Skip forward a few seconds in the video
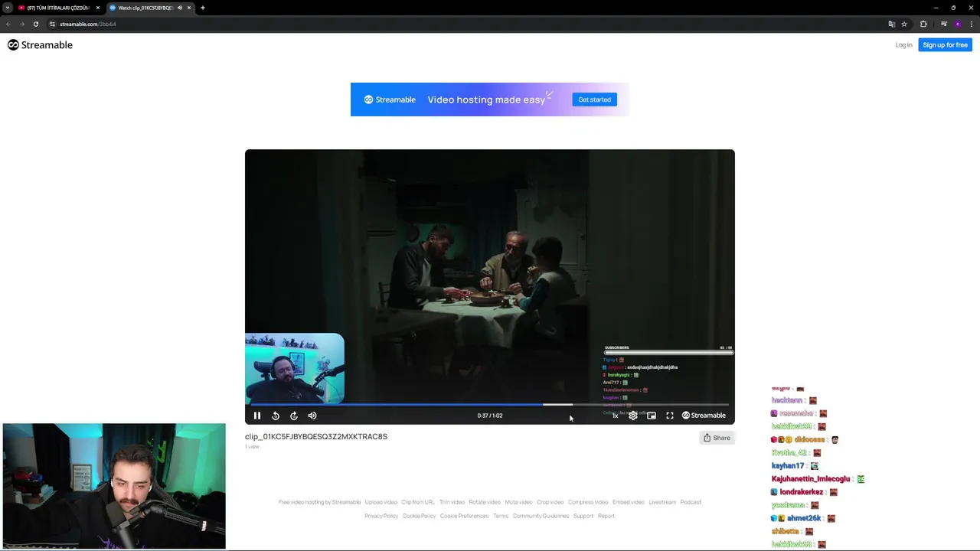Image resolution: width=980 pixels, height=551 pixels. coord(294,416)
